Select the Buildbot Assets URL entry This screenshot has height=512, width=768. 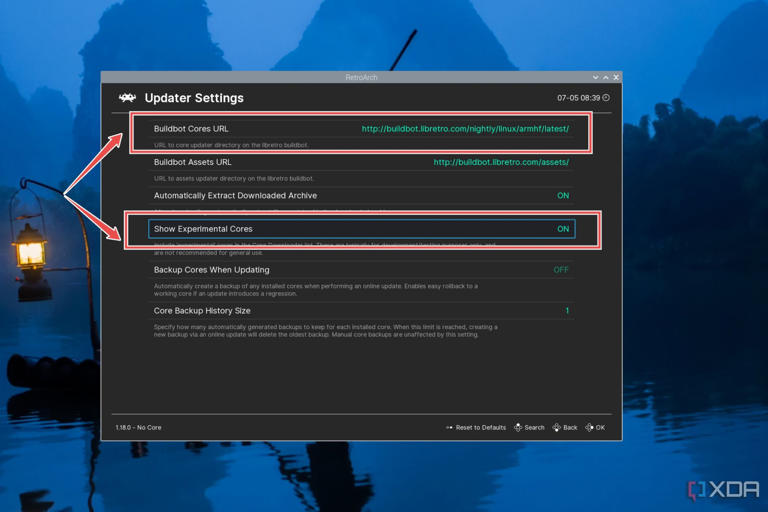[x=361, y=162]
